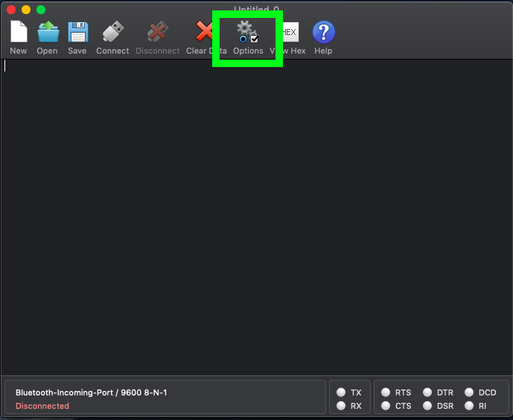Click the Bluetooth-Incoming-Port status text
The height and width of the screenshot is (420, 513).
point(91,392)
